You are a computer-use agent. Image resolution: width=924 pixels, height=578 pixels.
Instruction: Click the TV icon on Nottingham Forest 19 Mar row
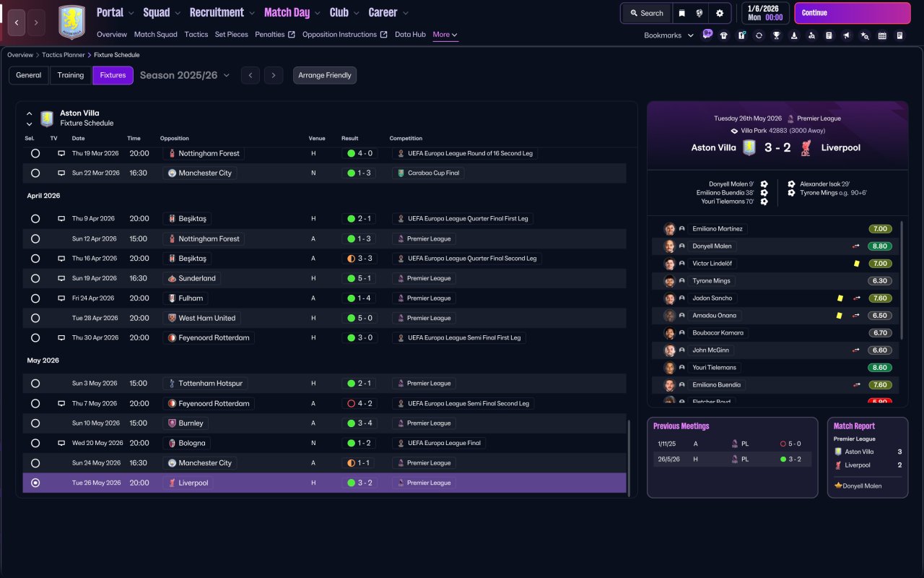[61, 154]
